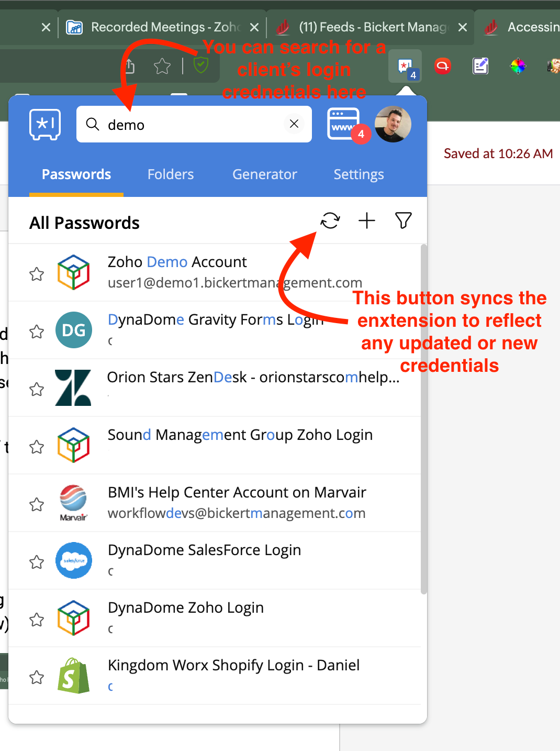Image resolution: width=560 pixels, height=751 pixels.
Task: Go to the Settings tab
Action: point(359,174)
